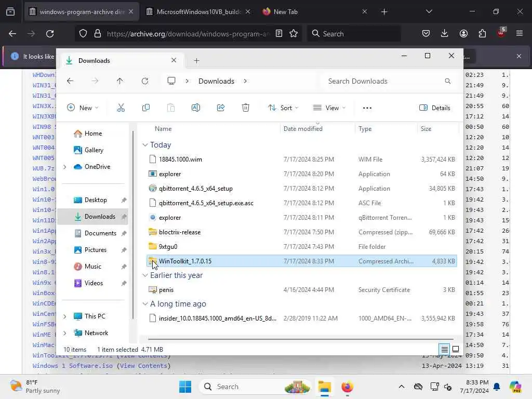Open Firefox hamburger application menu
The image size is (532, 399).
[x=520, y=34]
